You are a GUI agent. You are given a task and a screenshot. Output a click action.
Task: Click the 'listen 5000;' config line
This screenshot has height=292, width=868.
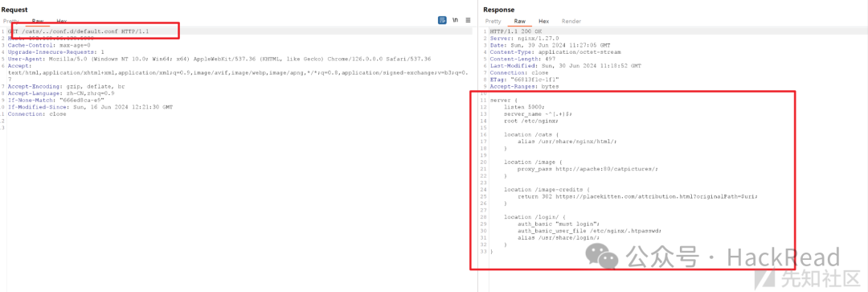click(524, 107)
